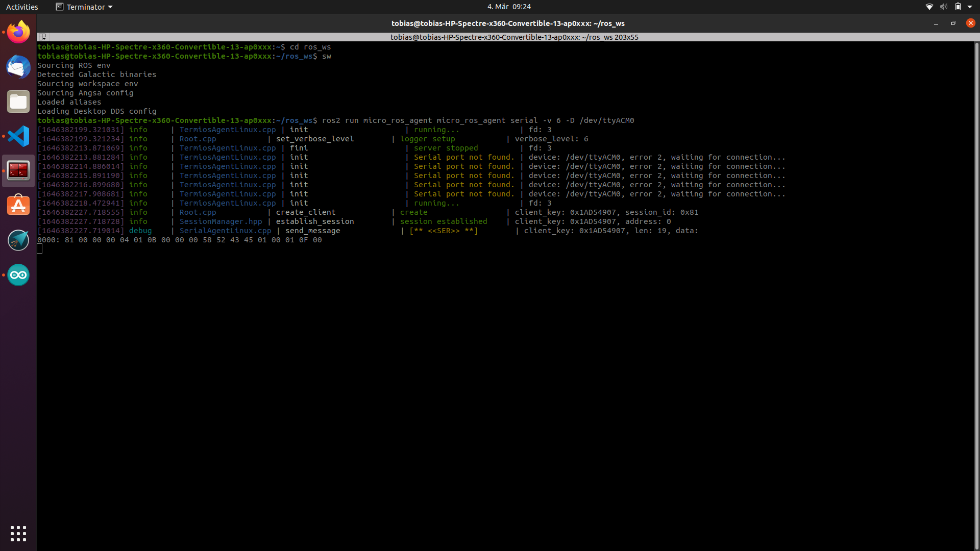Open the calendar via the 4. Mär clock
This screenshot has height=551, width=980.
(508, 7)
